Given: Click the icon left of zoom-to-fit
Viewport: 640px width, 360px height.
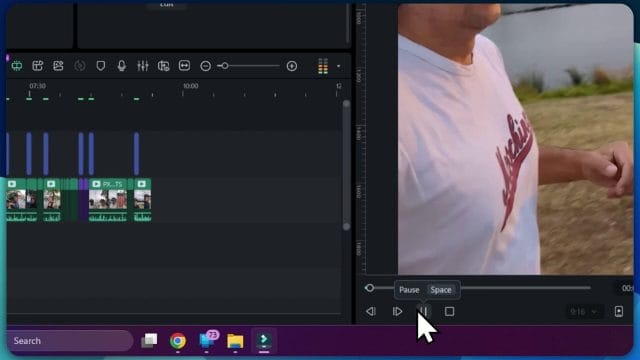Looking at the screenshot, I should (163, 66).
